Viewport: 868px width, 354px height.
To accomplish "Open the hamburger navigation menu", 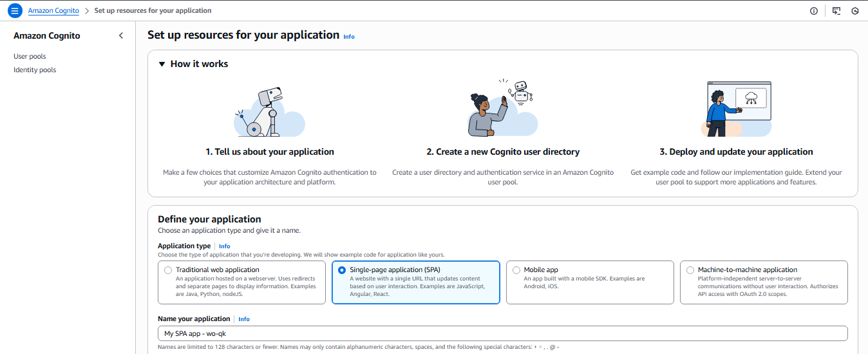I will (15, 11).
